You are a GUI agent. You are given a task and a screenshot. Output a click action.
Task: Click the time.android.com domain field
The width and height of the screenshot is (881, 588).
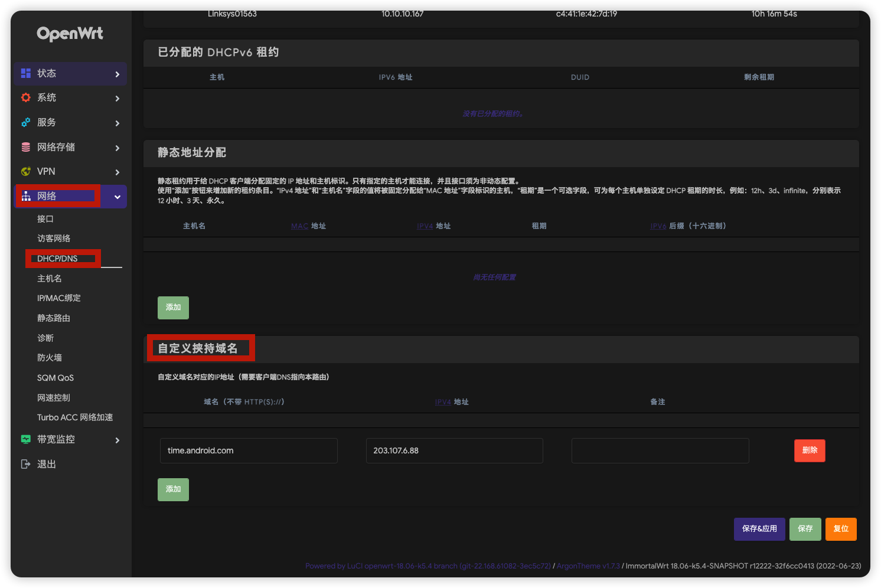coord(249,450)
